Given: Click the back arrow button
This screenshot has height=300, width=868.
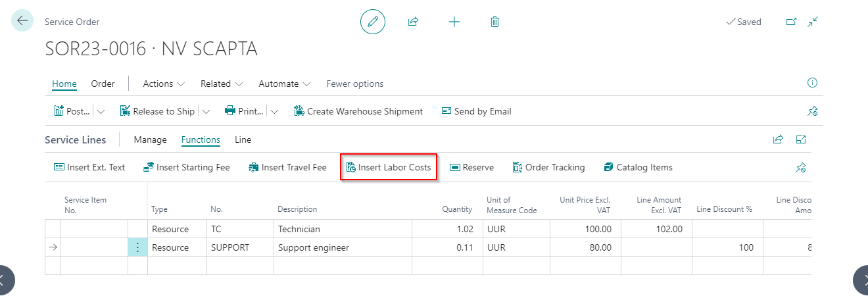Looking at the screenshot, I should click(x=22, y=21).
